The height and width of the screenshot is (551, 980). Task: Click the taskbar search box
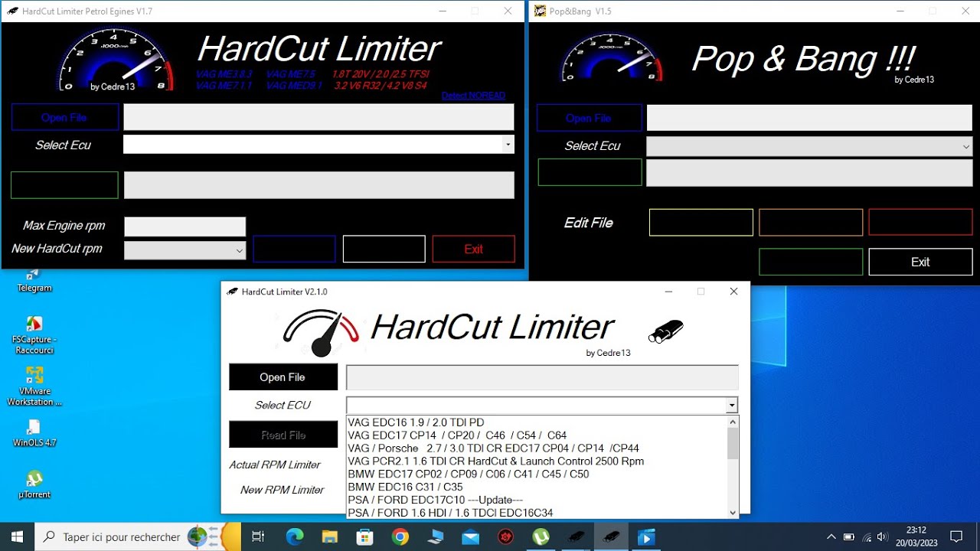[x=139, y=537]
